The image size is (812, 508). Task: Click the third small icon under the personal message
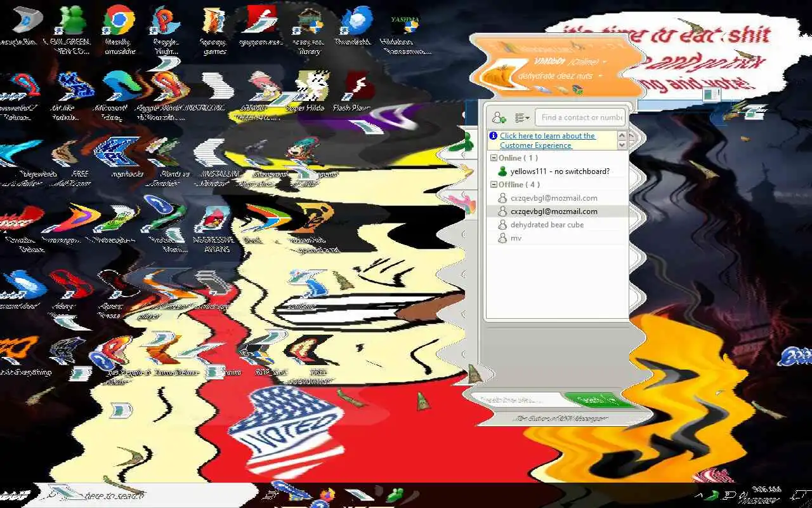577,90
